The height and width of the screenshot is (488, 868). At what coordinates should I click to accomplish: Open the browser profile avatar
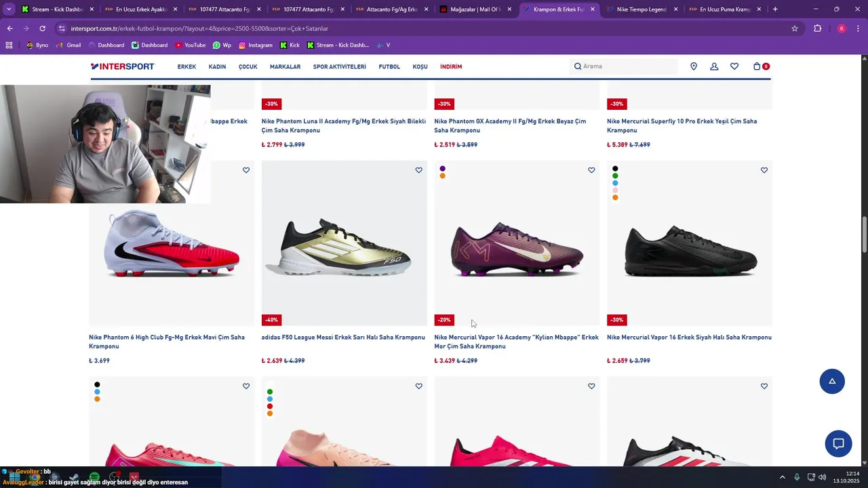[x=842, y=28]
